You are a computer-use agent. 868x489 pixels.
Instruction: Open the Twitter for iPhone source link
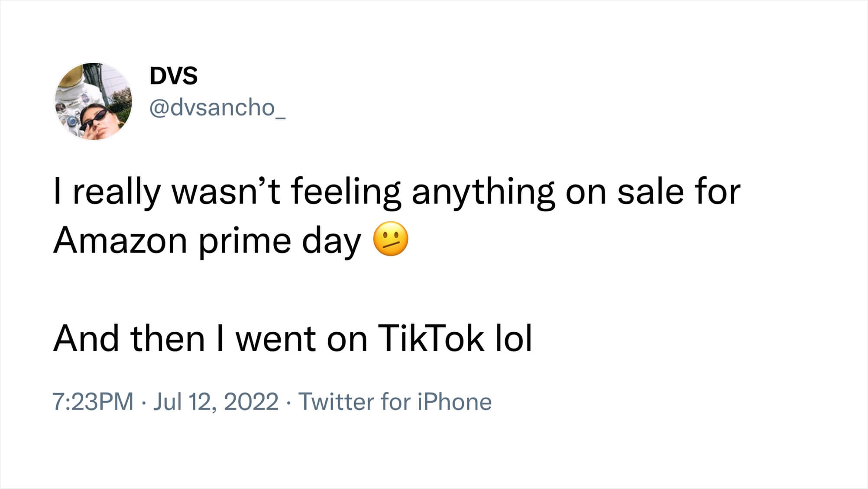click(395, 402)
